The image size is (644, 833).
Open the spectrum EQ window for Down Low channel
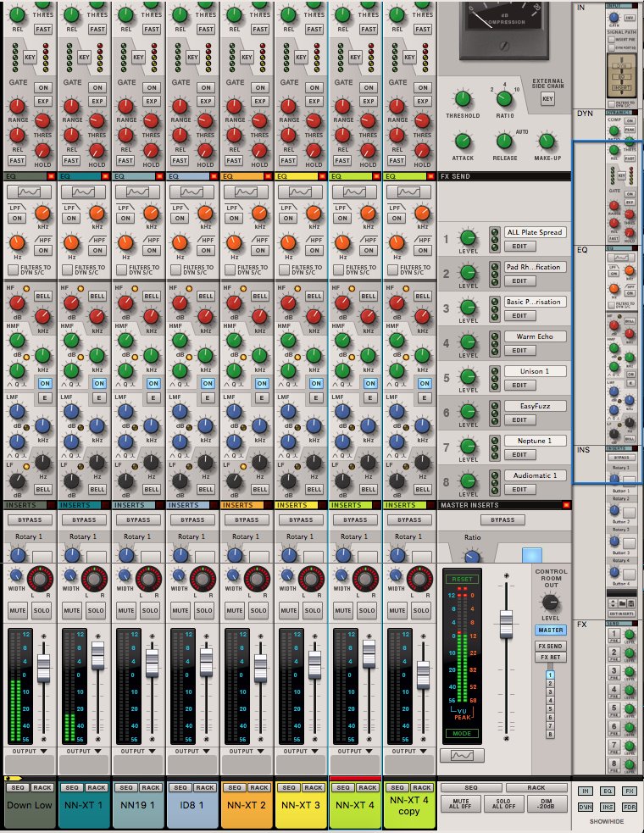[31, 192]
